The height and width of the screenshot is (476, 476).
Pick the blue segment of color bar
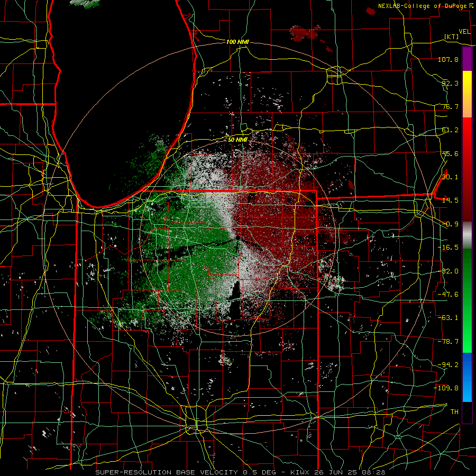coord(467,377)
